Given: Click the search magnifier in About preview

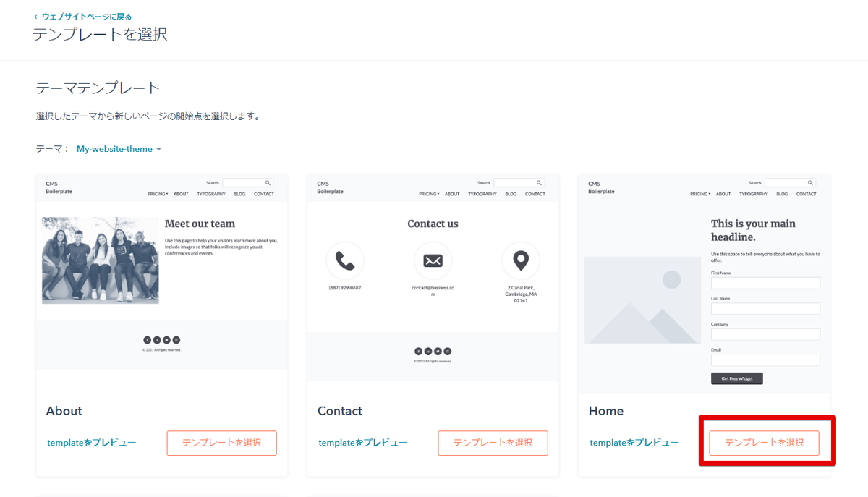Looking at the screenshot, I should [x=268, y=183].
